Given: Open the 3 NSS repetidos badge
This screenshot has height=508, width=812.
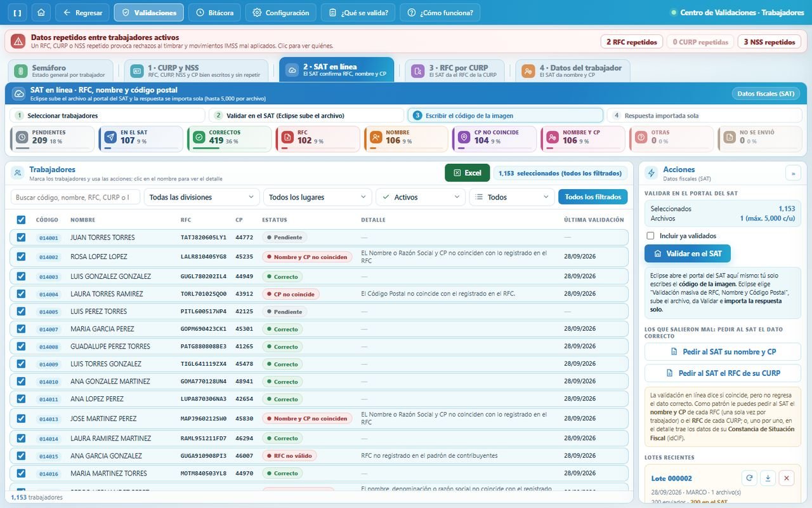Looking at the screenshot, I should pos(769,42).
